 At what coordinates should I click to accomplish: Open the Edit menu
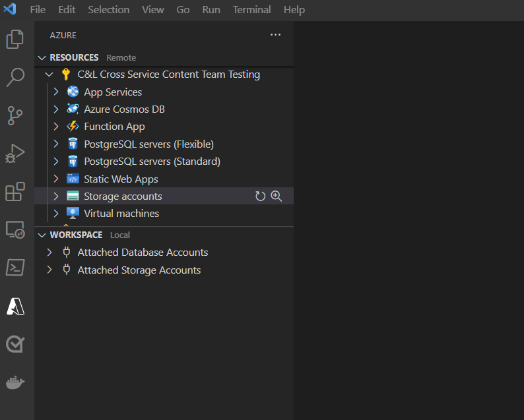(67, 10)
